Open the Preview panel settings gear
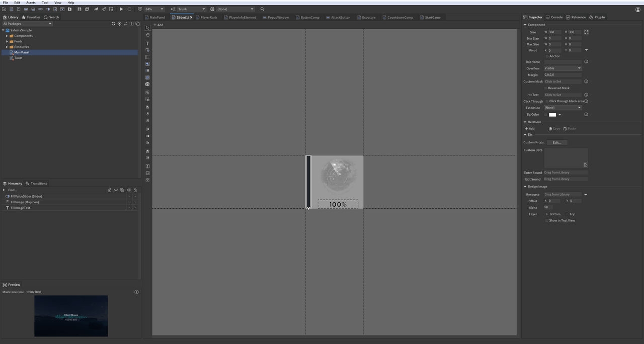644x344 pixels. coord(136,292)
